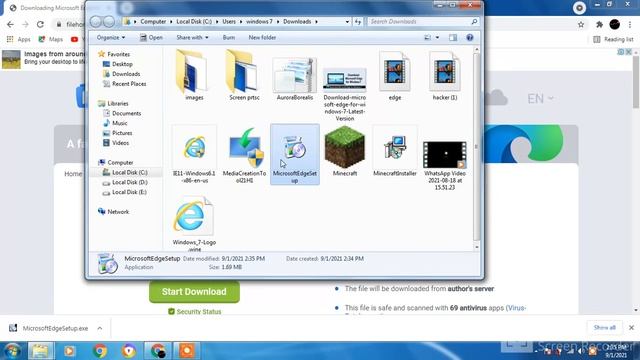
Task: Click Show all downloads in Chrome
Action: coord(604,328)
